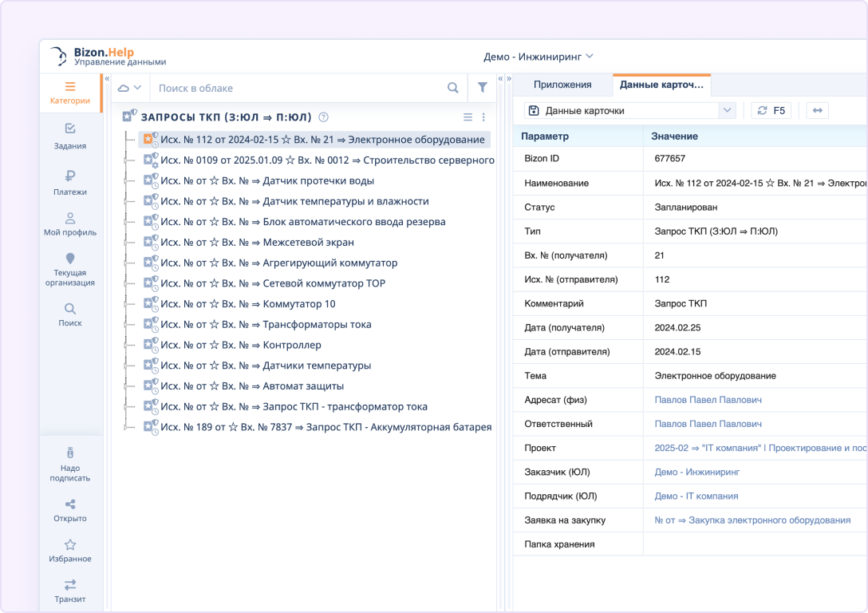Select the Межсетевой экран tree item
Viewport: 868px width, 613px height.
pos(308,242)
